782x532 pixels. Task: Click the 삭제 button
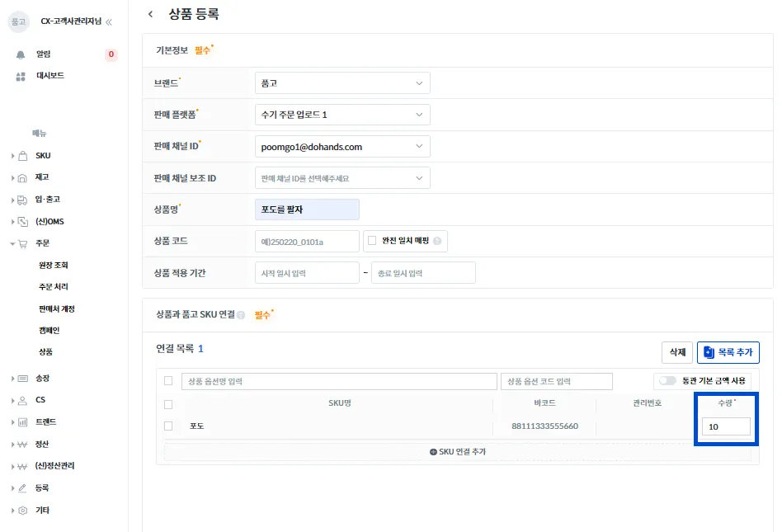click(677, 352)
